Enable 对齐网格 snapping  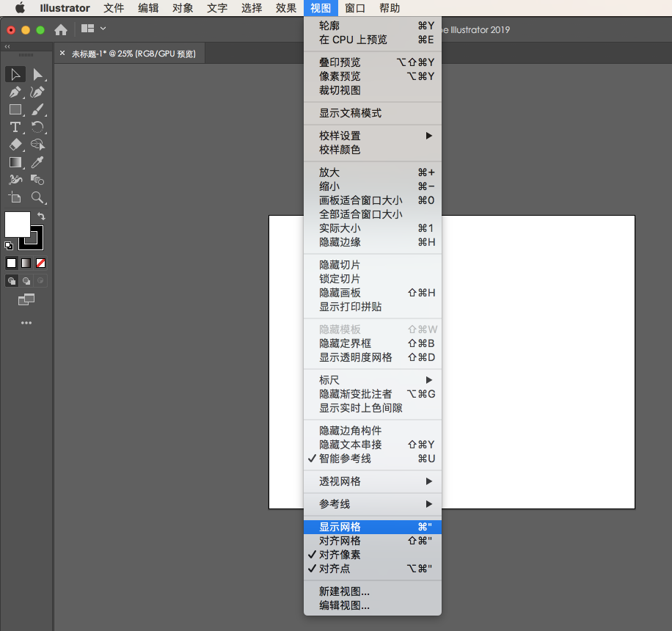point(373,541)
